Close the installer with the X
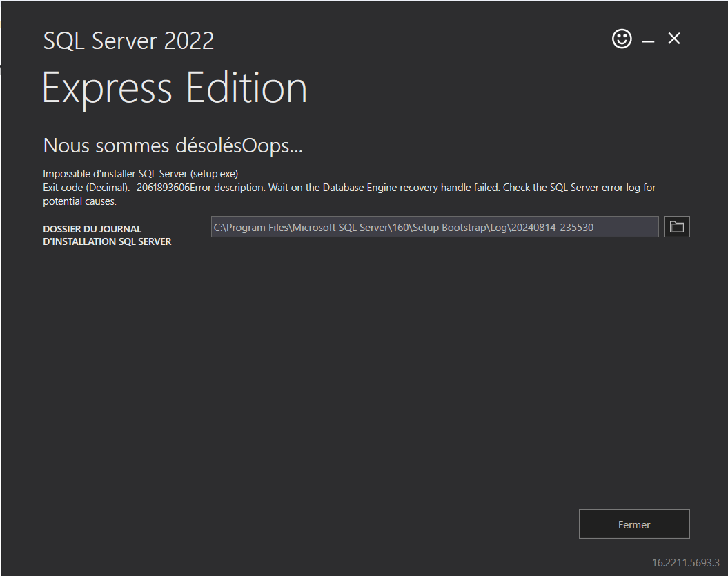The width and height of the screenshot is (728, 576). tap(674, 39)
